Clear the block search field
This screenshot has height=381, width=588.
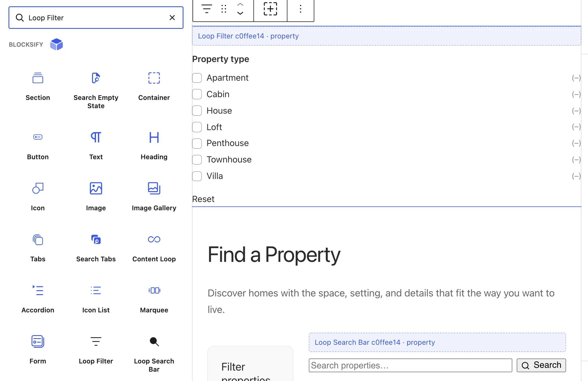pyautogui.click(x=172, y=18)
